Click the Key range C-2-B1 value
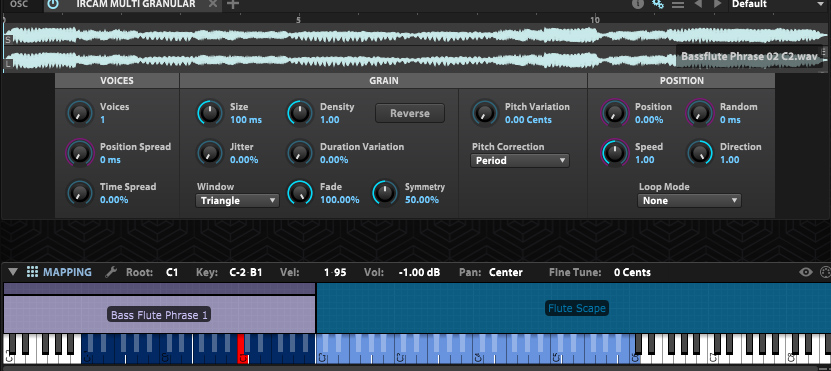The image size is (831, 371). pos(246,272)
